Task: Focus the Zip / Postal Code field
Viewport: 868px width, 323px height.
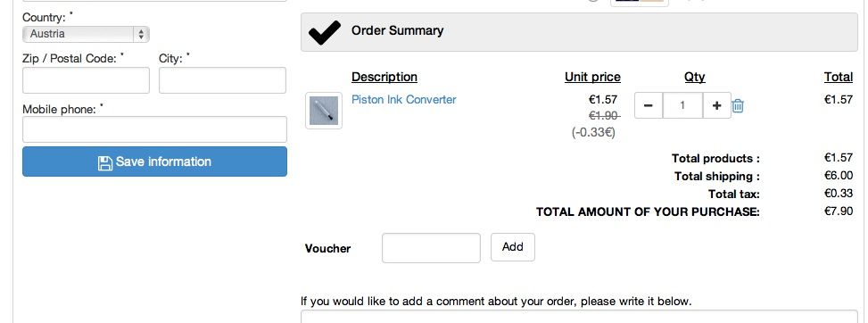Action: [86, 80]
